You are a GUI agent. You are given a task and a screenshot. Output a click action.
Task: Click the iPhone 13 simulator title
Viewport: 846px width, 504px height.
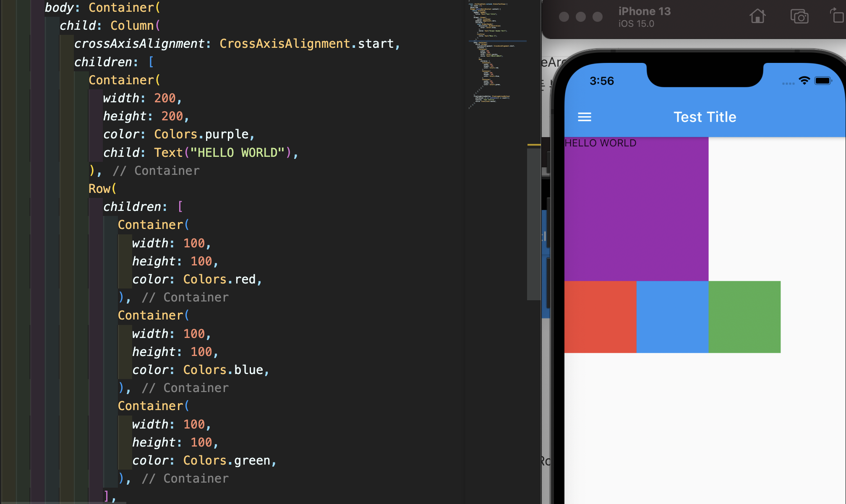click(644, 12)
